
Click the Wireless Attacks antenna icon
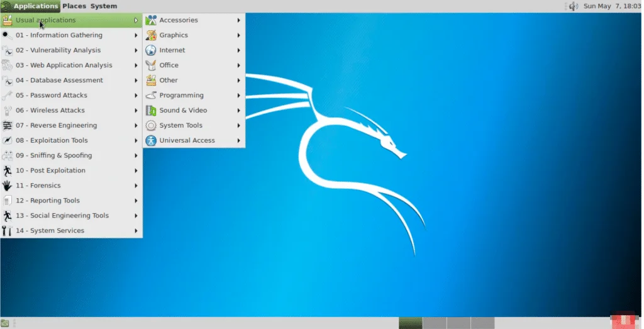coord(7,111)
